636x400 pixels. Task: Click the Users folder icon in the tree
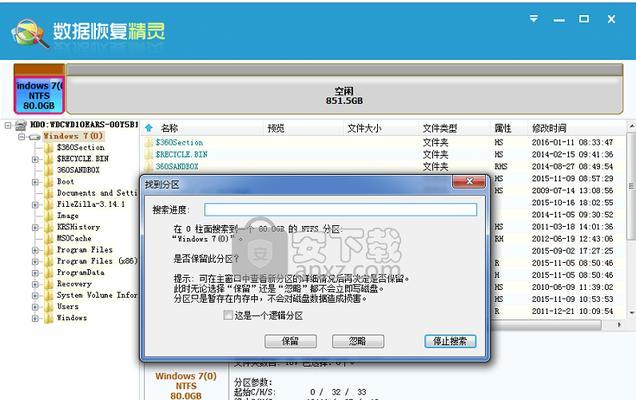(49, 306)
